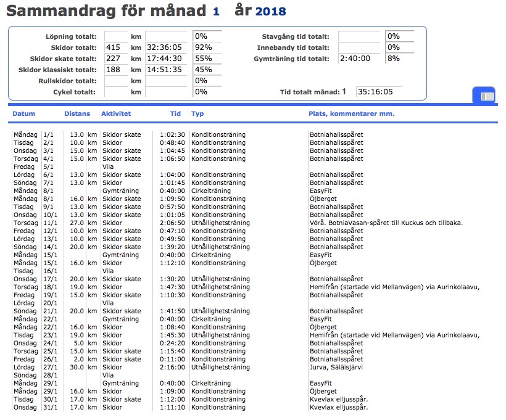Select the Lördag 27/1 Jurva, Säläisjärvi entry

336,367
